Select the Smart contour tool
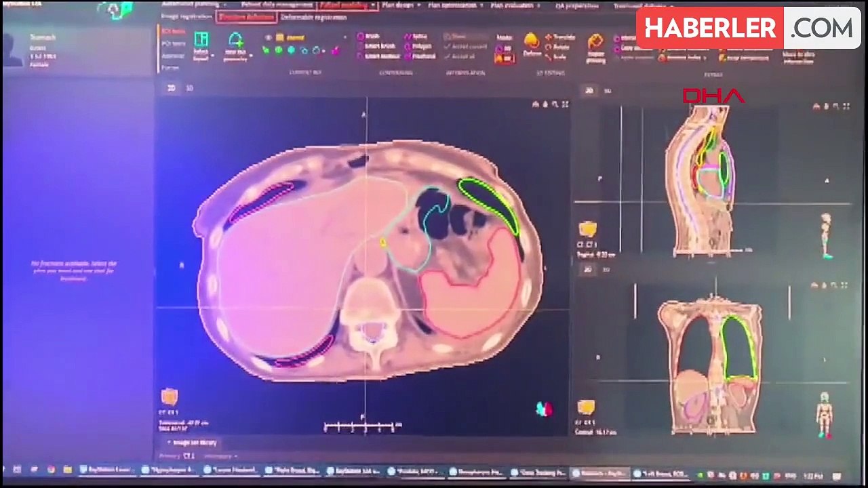This screenshot has height=488, width=868. pyautogui.click(x=378, y=56)
